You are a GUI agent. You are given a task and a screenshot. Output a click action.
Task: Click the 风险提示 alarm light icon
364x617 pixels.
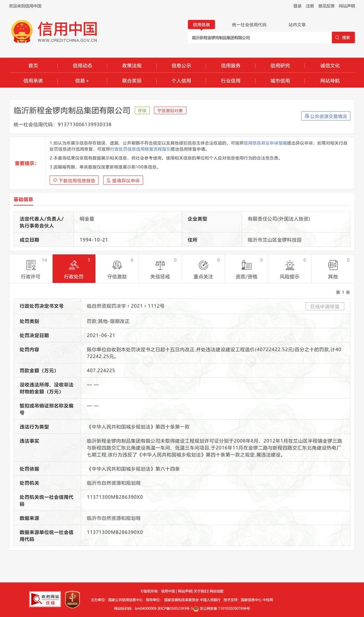[x=290, y=265]
